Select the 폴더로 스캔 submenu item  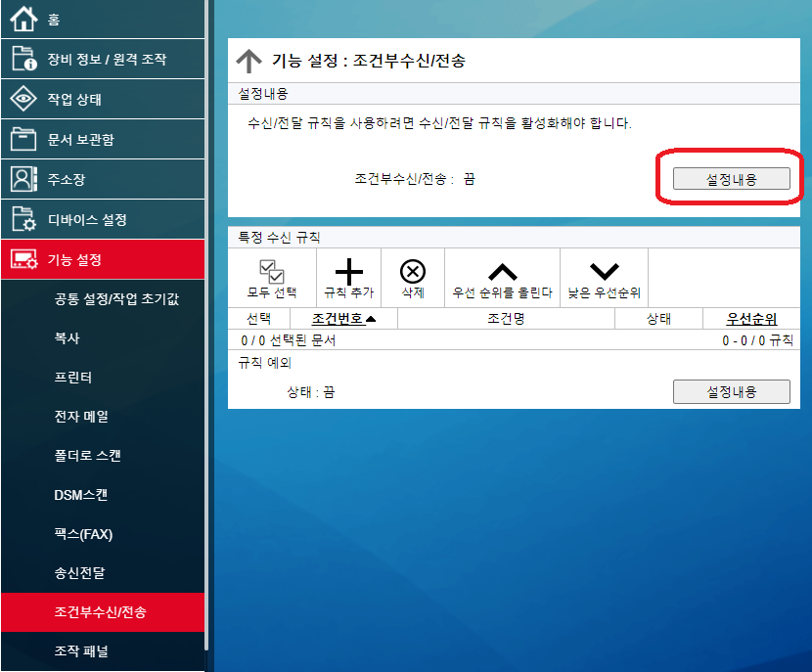click(103, 456)
